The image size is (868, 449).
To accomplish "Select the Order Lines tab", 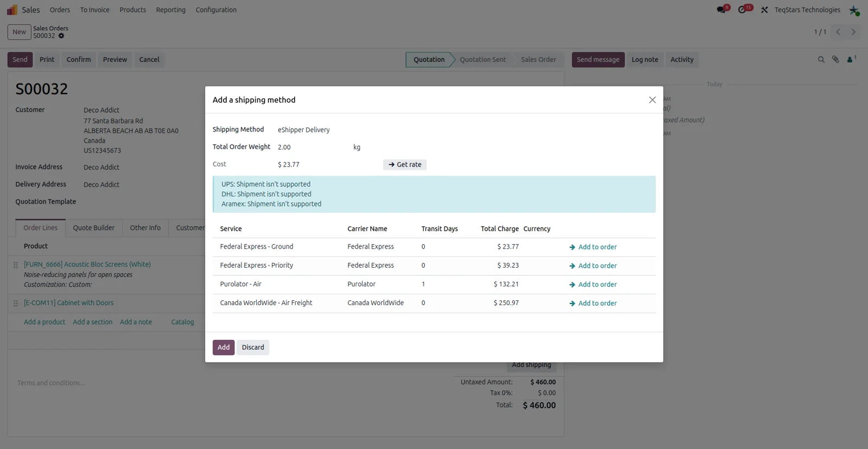I will pos(41,228).
